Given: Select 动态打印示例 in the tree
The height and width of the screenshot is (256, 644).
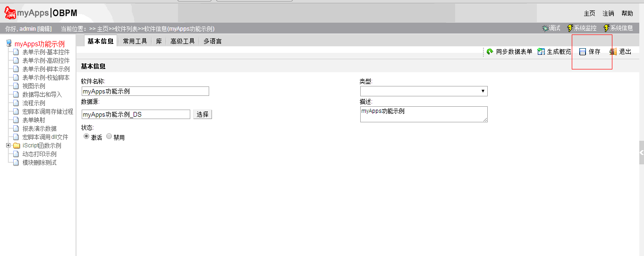Looking at the screenshot, I should pos(40,154).
